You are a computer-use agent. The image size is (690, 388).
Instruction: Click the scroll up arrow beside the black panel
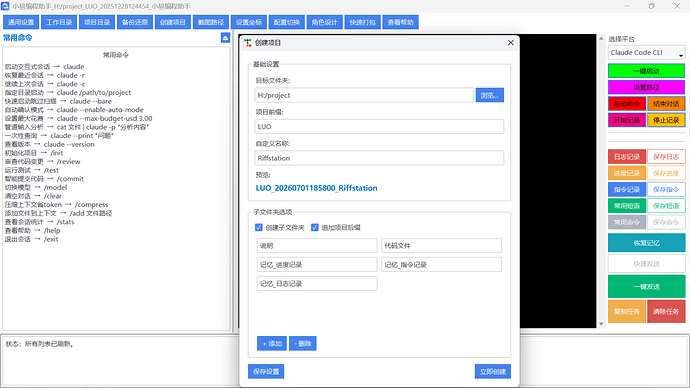pyautogui.click(x=601, y=38)
